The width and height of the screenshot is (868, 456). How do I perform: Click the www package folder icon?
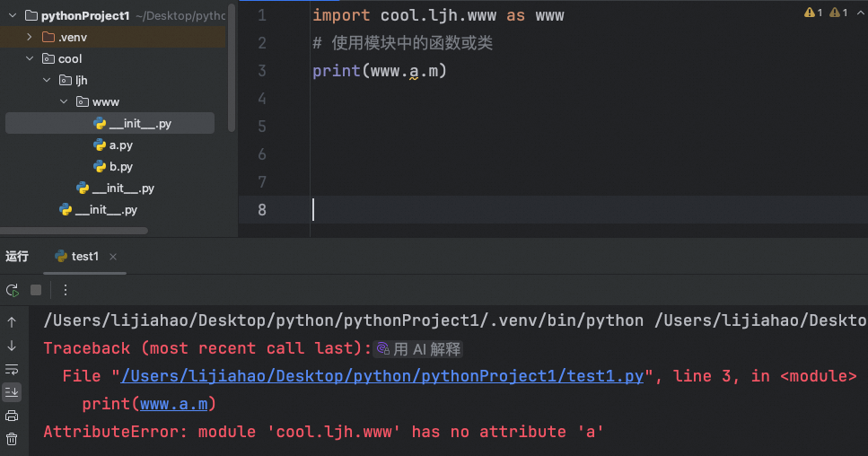pyautogui.click(x=83, y=101)
